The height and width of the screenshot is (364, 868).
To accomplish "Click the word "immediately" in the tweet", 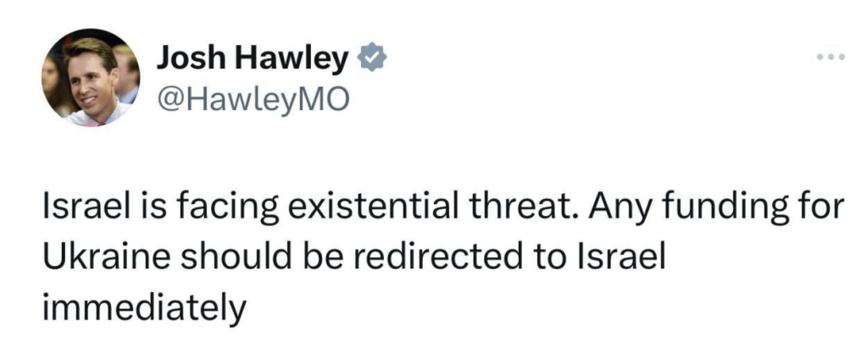I will click(x=143, y=306).
